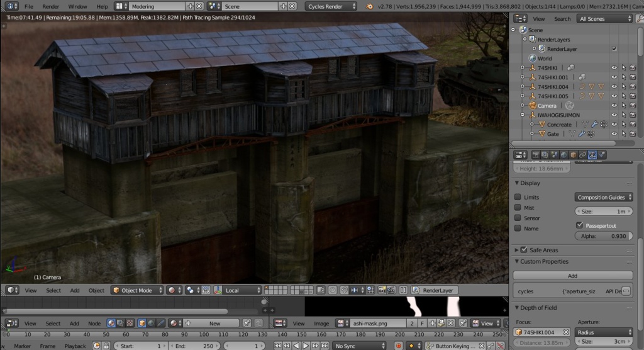Viewport: 644px width, 350px height.
Task: Expand the Concreate object in outliner
Action: tap(532, 124)
